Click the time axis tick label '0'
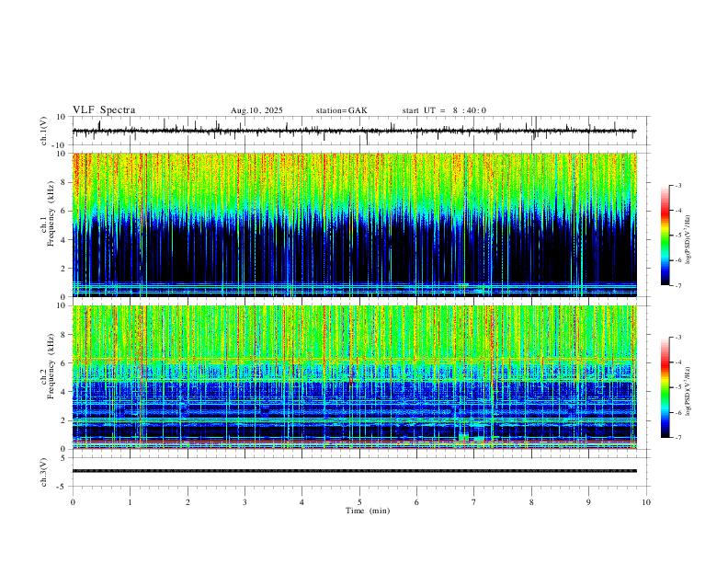The height and width of the screenshot is (563, 728). 73,502
